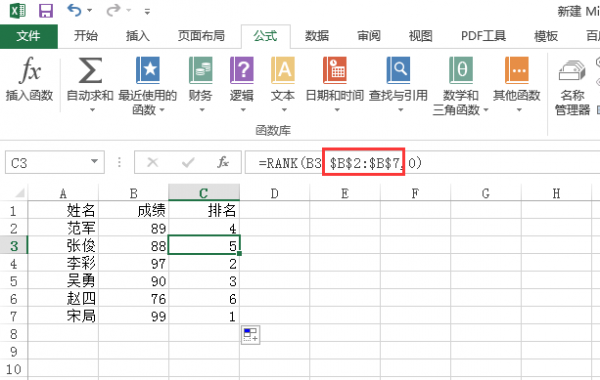Cancel the formula entry with X
Screen dimensions: 600x380
click(153, 163)
